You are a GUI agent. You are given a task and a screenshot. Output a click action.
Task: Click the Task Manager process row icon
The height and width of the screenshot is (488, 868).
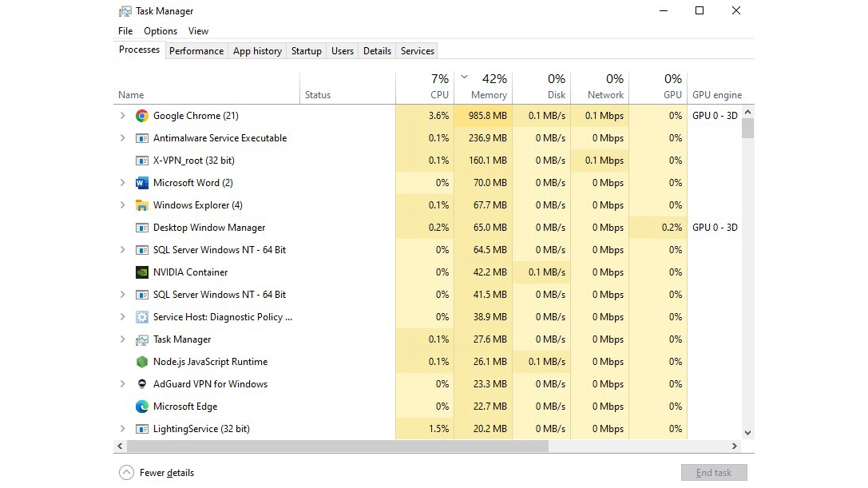click(141, 339)
